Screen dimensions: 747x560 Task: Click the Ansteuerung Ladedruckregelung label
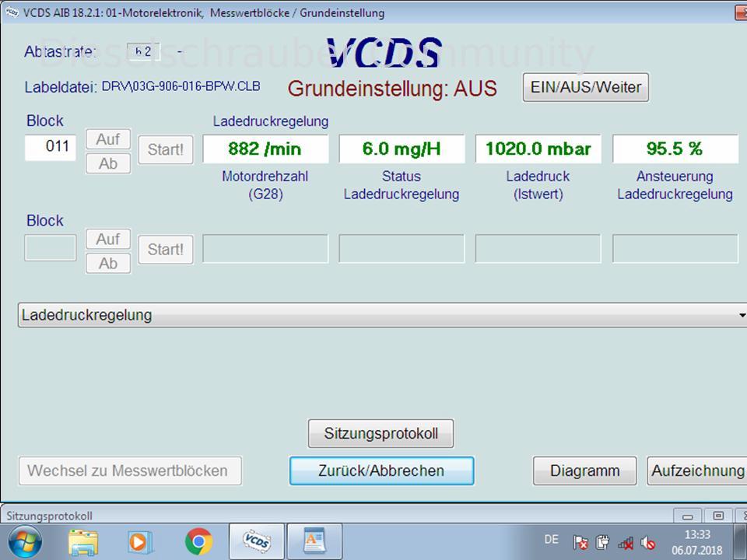click(675, 185)
